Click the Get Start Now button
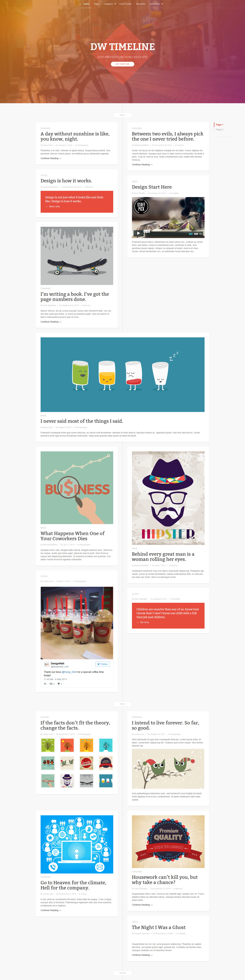Image resolution: width=245 pixels, height=980 pixels. click(x=122, y=64)
